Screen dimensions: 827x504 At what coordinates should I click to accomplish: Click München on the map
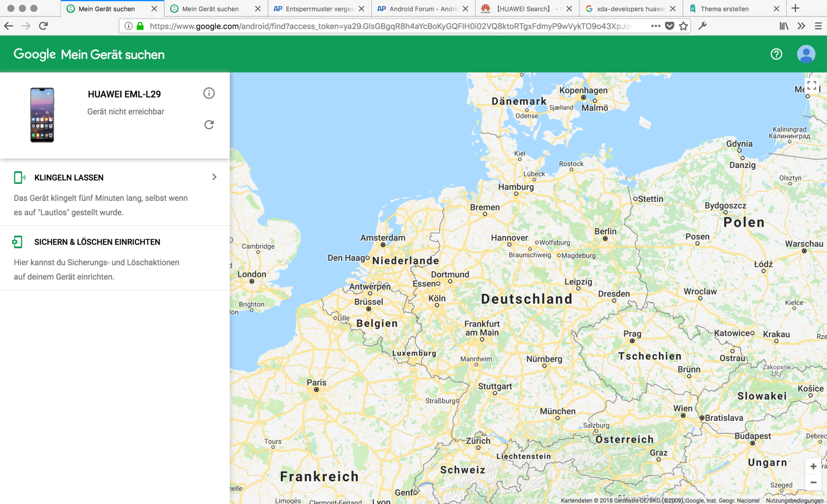click(x=558, y=411)
